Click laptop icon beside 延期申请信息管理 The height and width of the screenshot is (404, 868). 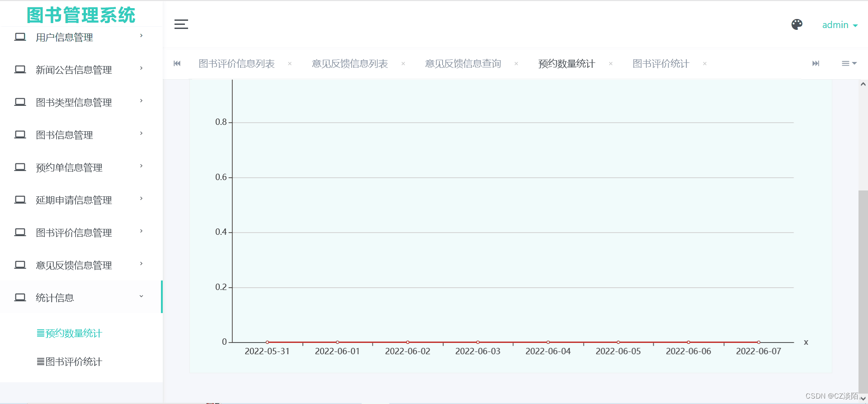[20, 200]
